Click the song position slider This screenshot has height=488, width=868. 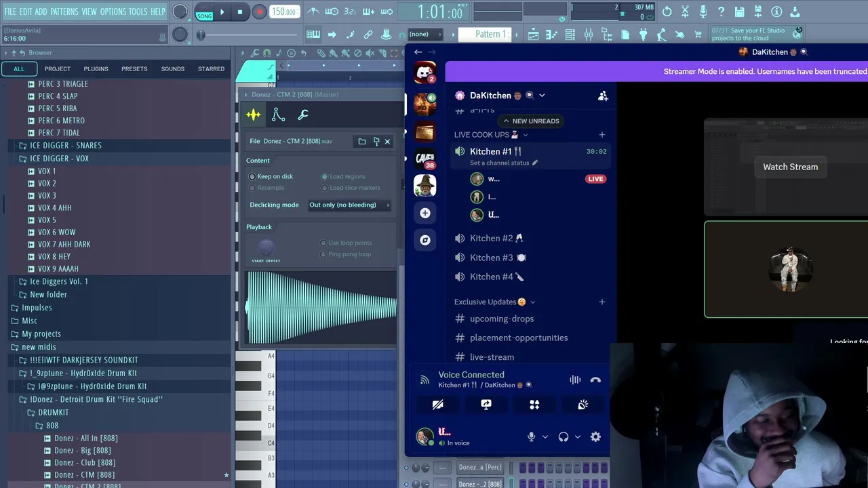tap(248, 35)
